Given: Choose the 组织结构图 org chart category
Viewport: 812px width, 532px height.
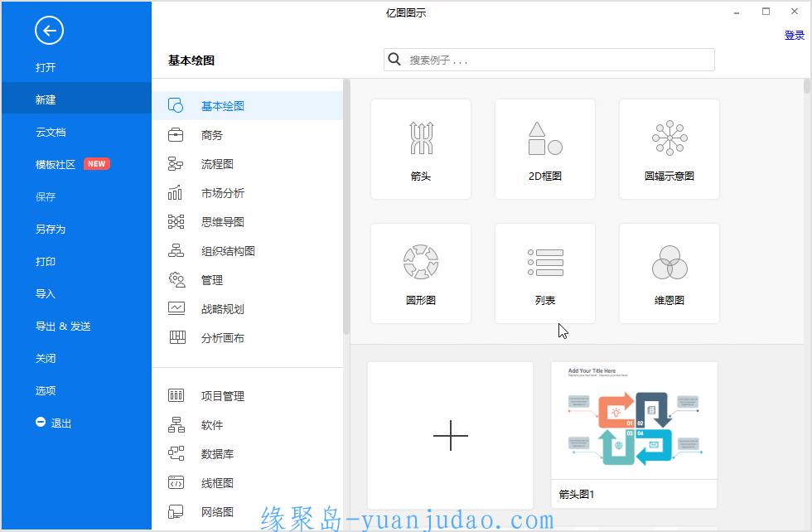Looking at the screenshot, I should [x=228, y=251].
